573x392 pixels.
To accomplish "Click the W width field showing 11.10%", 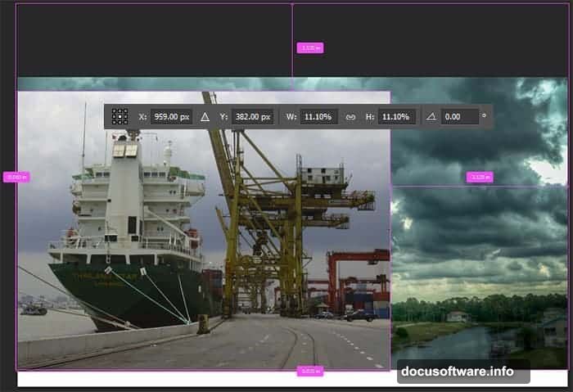I will tap(318, 117).
